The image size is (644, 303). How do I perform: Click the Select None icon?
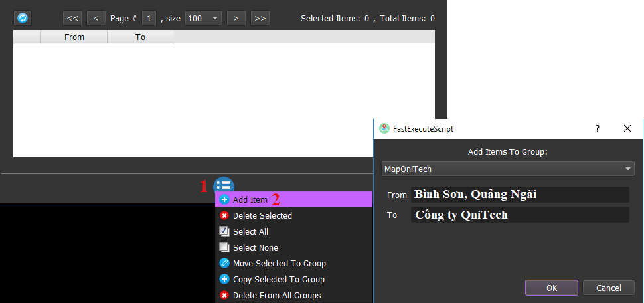[224, 247]
